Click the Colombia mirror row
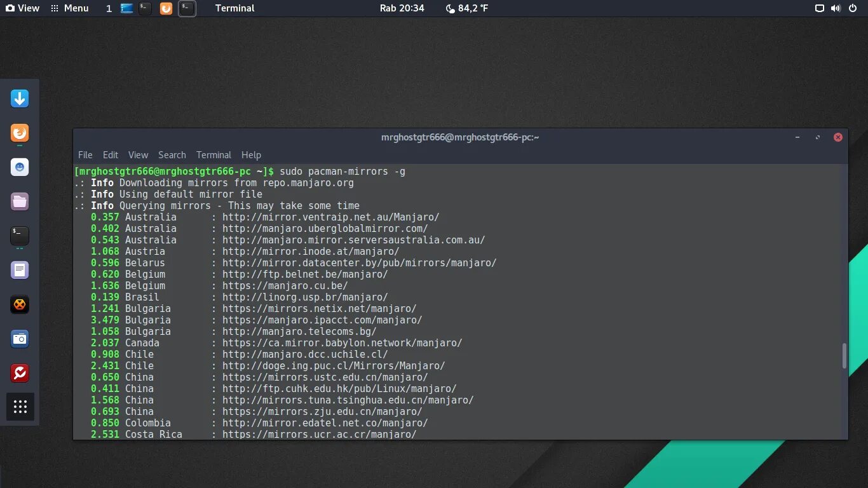 [259, 423]
